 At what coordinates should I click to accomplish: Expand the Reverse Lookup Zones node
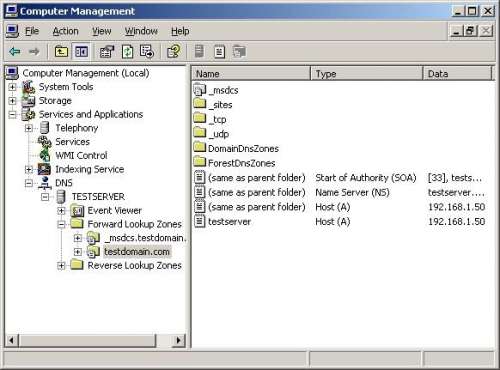tap(61, 266)
